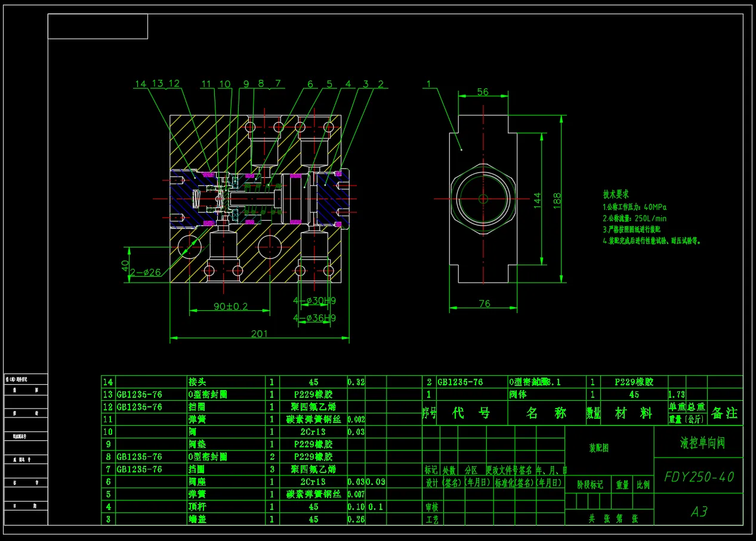The height and width of the screenshot is (541, 756).
Task: Click the 0.007 weight in row 5
Action: point(356,494)
